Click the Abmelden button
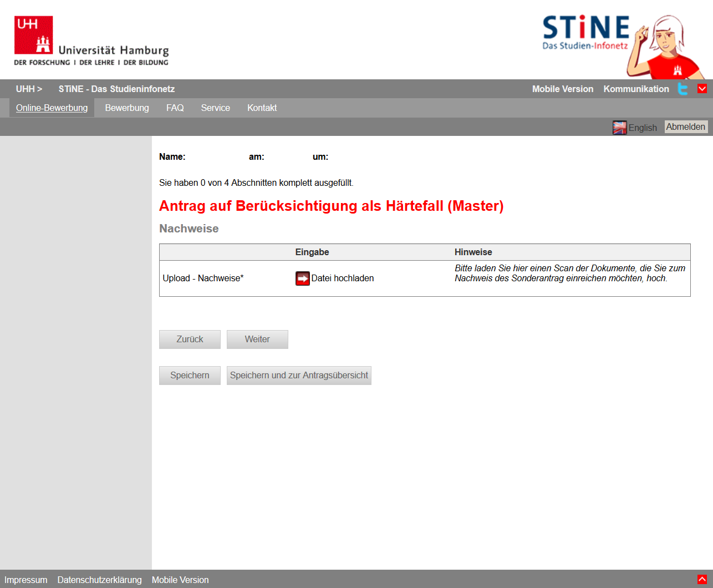The height and width of the screenshot is (588, 713). [686, 126]
